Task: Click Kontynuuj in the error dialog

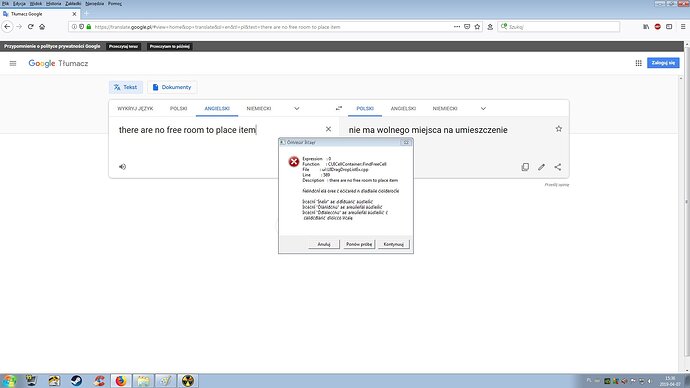Action: [x=393, y=244]
